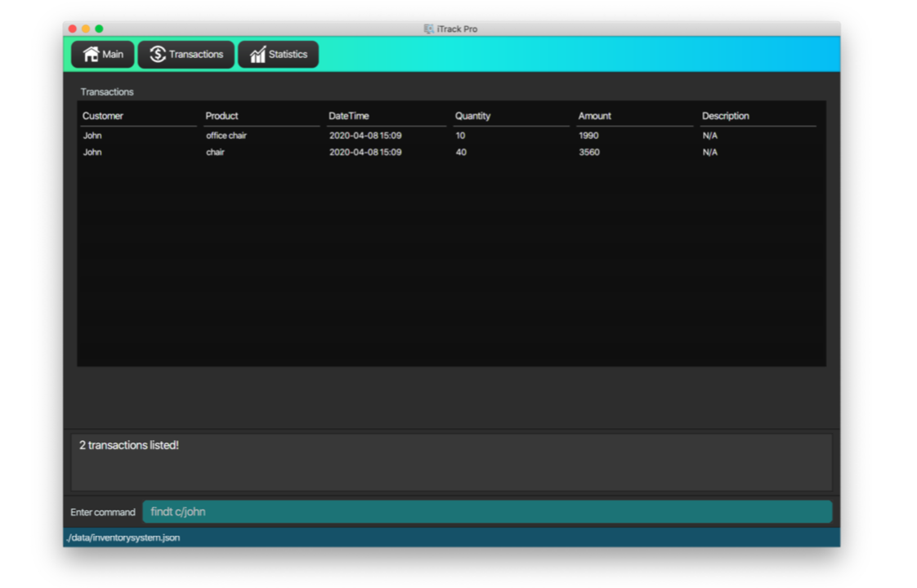
Task: Sort by Product column header
Action: (x=221, y=116)
